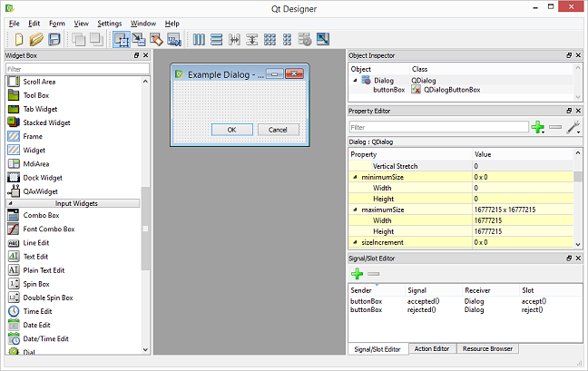The width and height of the screenshot is (588, 371).
Task: Add a new signal/slot connection with the green plus
Action: [357, 274]
